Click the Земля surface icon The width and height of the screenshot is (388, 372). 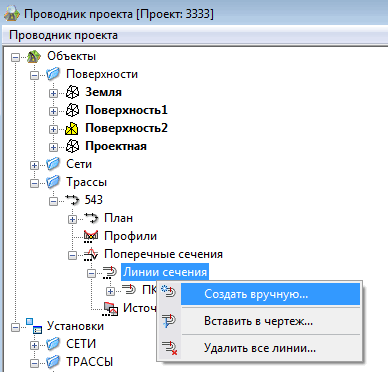coord(72,92)
